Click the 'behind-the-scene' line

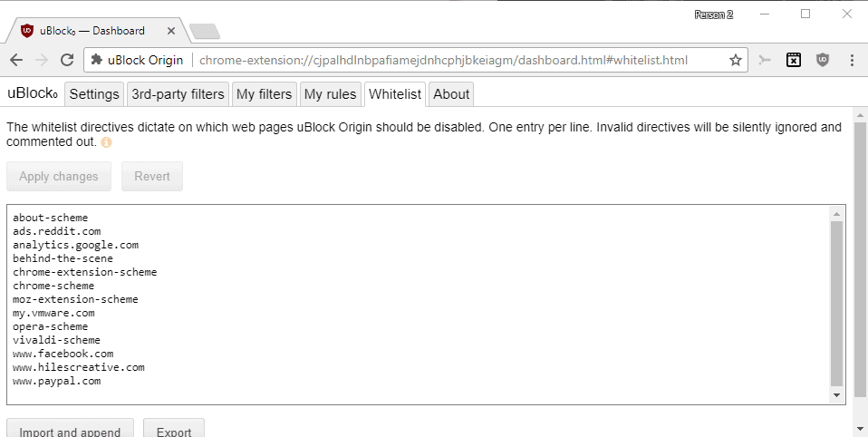[x=63, y=258]
